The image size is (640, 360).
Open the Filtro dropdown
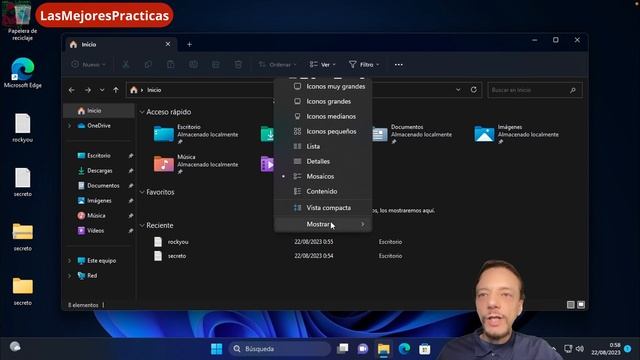[364, 64]
